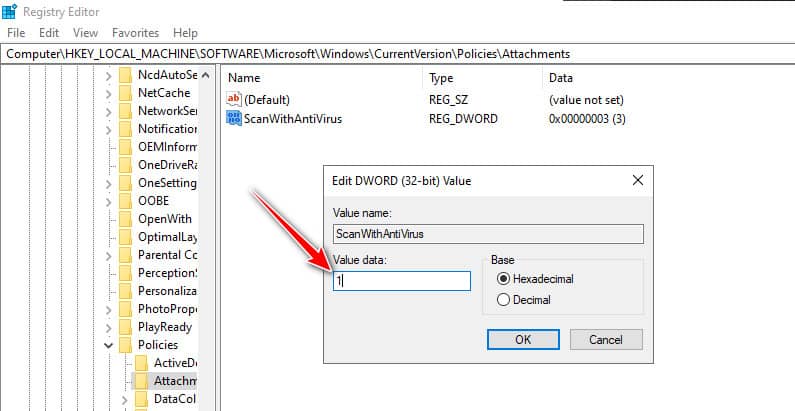Image resolution: width=795 pixels, height=411 pixels.
Task: Click the NcdAutoSe folder icon
Action: click(125, 75)
